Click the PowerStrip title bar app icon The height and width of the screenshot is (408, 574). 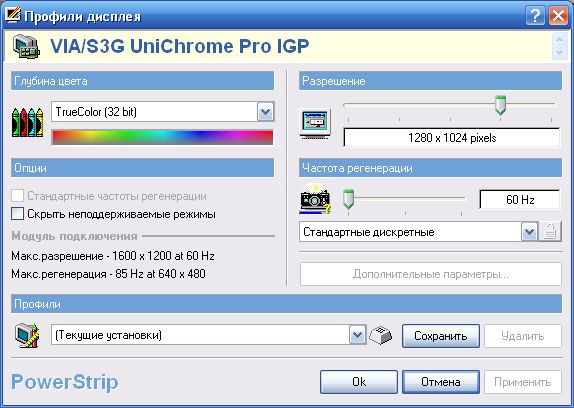(x=13, y=16)
